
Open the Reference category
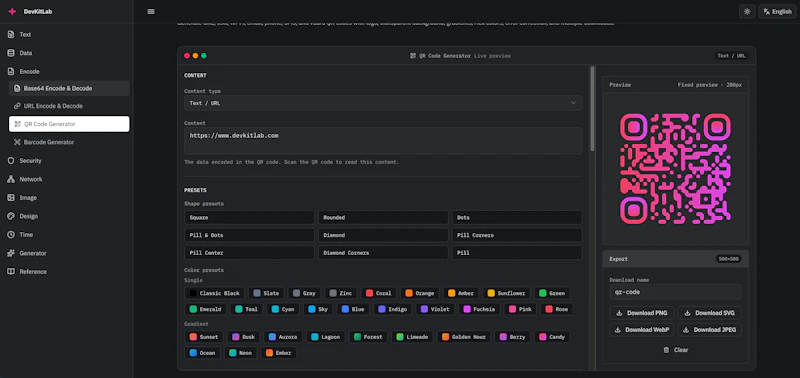(67, 271)
